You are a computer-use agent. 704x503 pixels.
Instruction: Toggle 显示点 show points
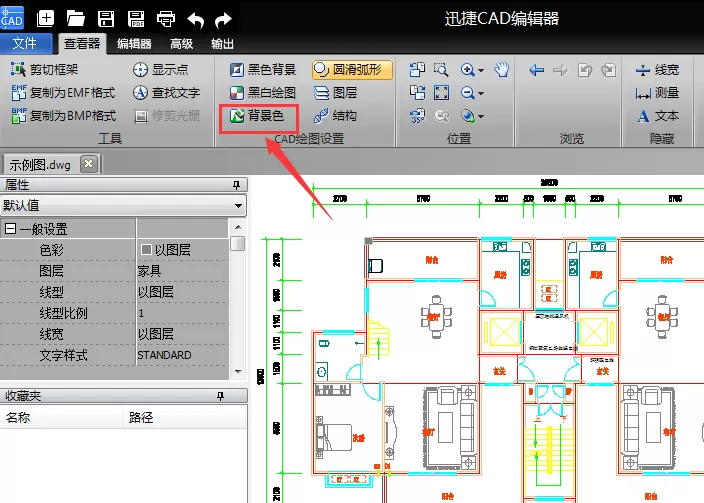[x=160, y=70]
